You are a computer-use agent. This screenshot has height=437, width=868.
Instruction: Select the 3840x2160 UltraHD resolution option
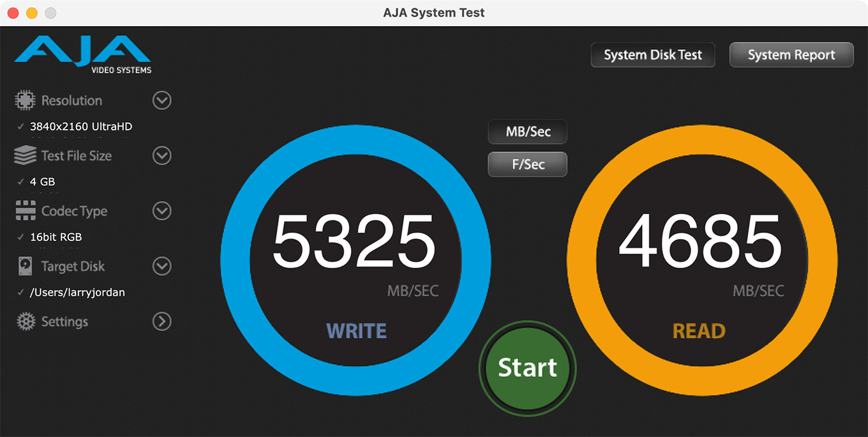(81, 126)
